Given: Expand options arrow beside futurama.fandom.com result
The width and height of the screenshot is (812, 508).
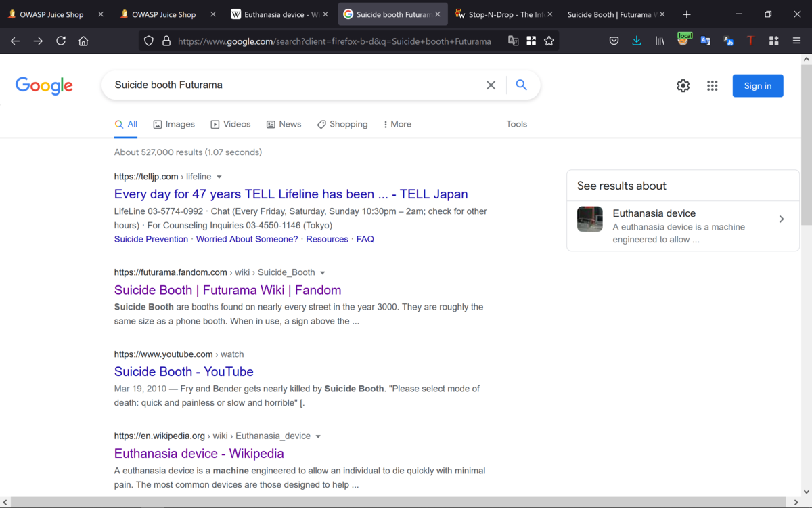Looking at the screenshot, I should click(x=323, y=273).
